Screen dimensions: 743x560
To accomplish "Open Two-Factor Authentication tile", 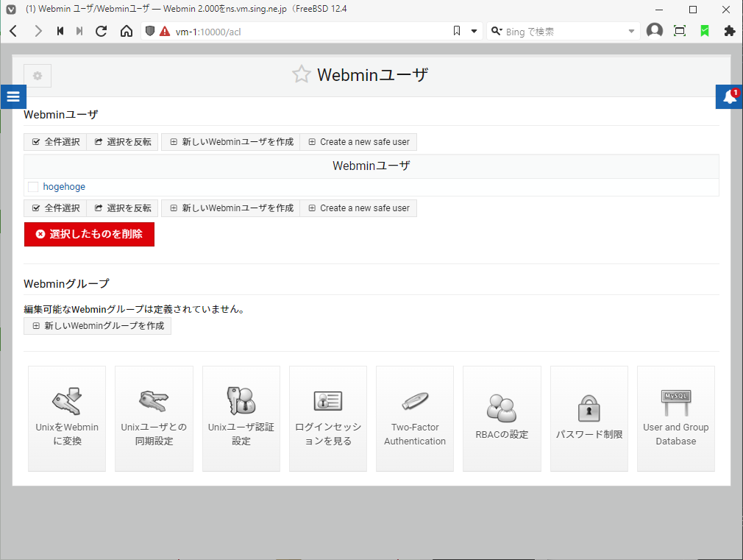I will [x=415, y=419].
